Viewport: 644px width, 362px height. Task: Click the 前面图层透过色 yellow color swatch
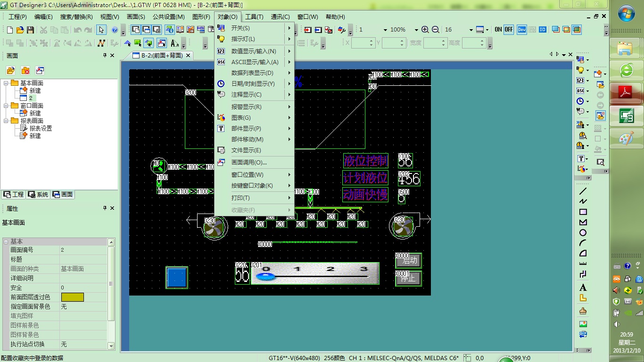point(73,297)
